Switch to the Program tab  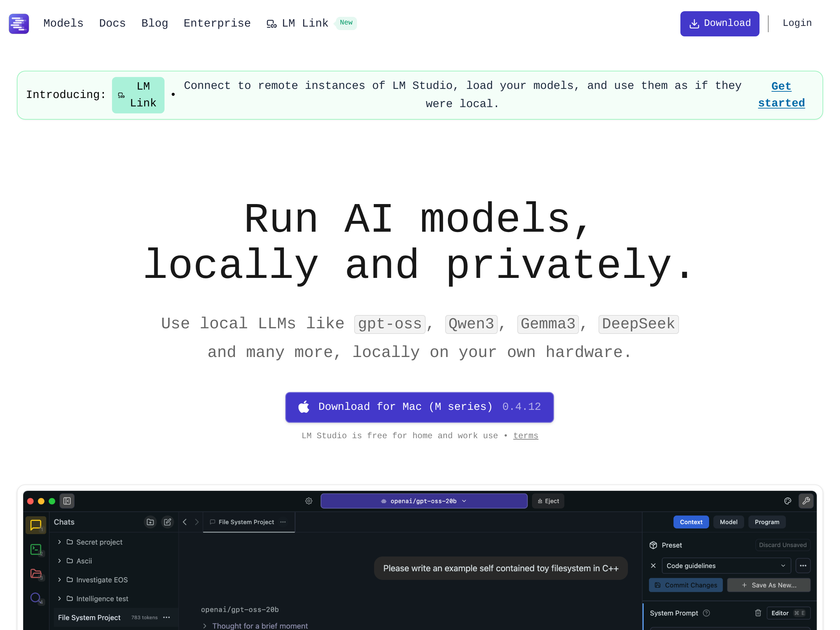767,522
